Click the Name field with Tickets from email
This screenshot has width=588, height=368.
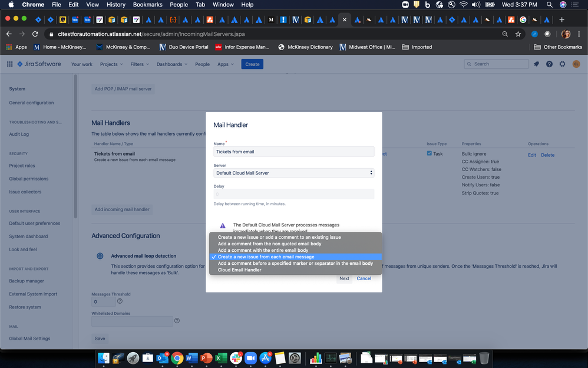[x=293, y=152]
